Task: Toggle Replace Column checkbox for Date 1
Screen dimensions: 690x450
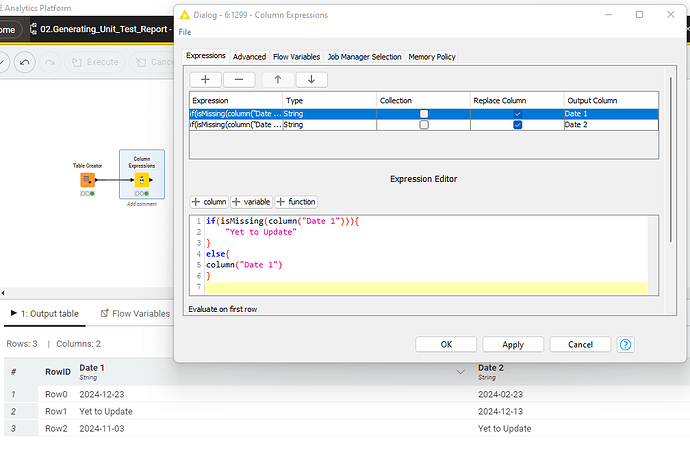Action: tap(518, 114)
